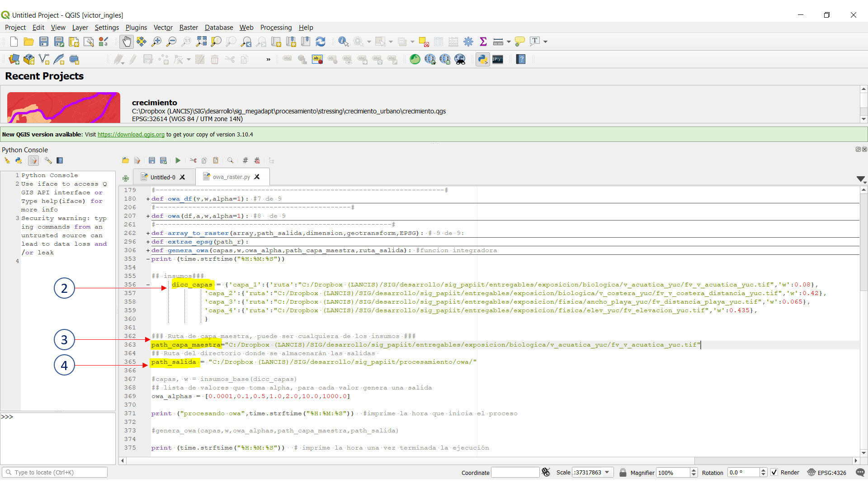This screenshot has height=488, width=868.
Task: Open project with the folder icon
Action: click(x=29, y=42)
